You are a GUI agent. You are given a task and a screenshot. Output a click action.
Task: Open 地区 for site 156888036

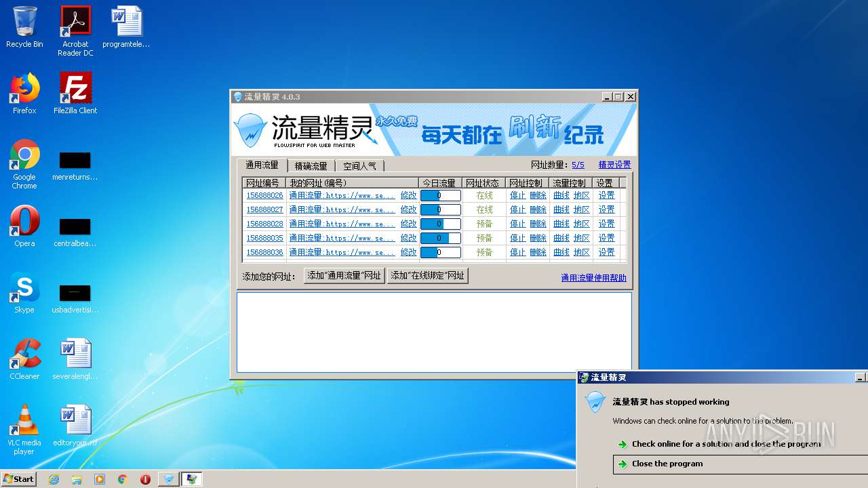pyautogui.click(x=582, y=252)
